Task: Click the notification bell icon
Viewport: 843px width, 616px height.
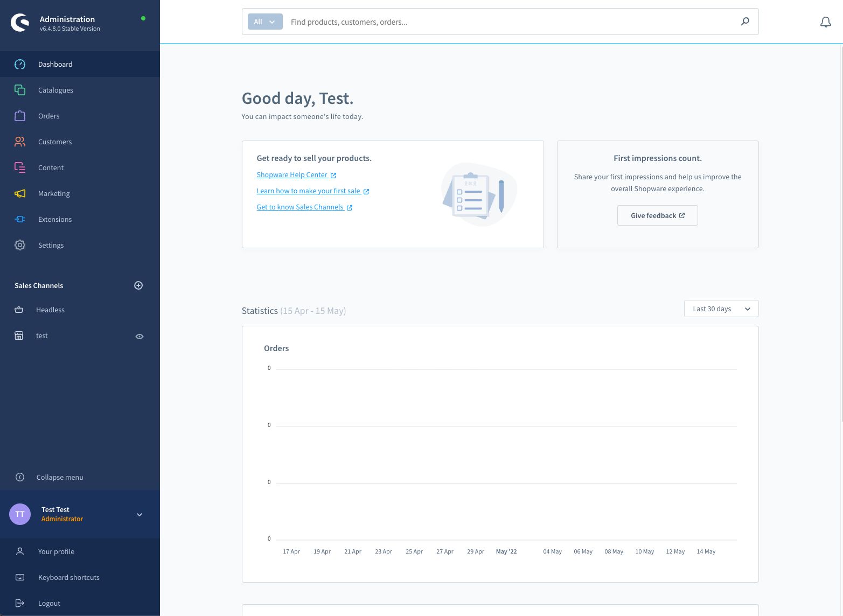Action: pos(825,22)
